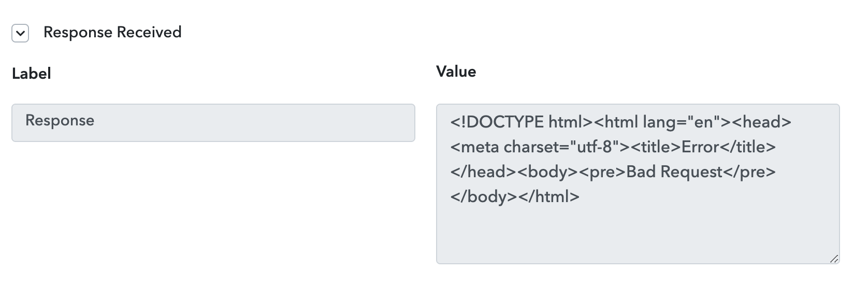Grab the textarea resize handle in the Value box
Screen dimensions: 868x285
click(833, 259)
